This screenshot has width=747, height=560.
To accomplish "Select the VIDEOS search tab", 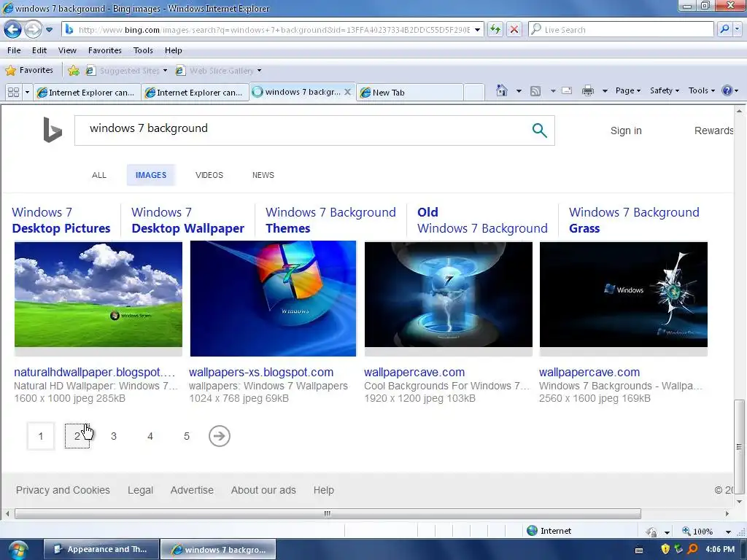I will coord(209,175).
